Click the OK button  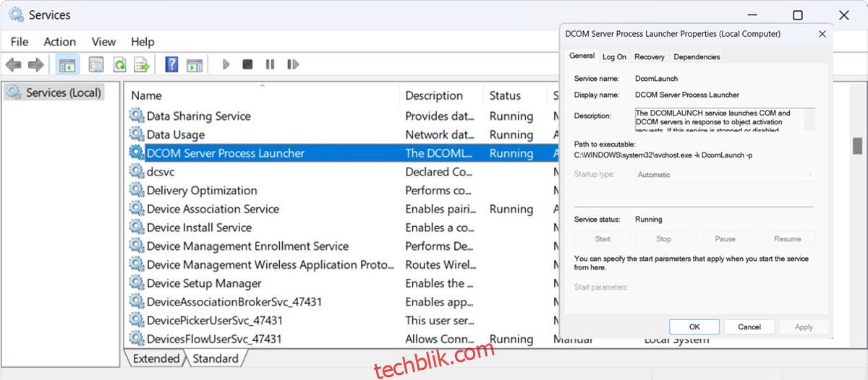[694, 327]
